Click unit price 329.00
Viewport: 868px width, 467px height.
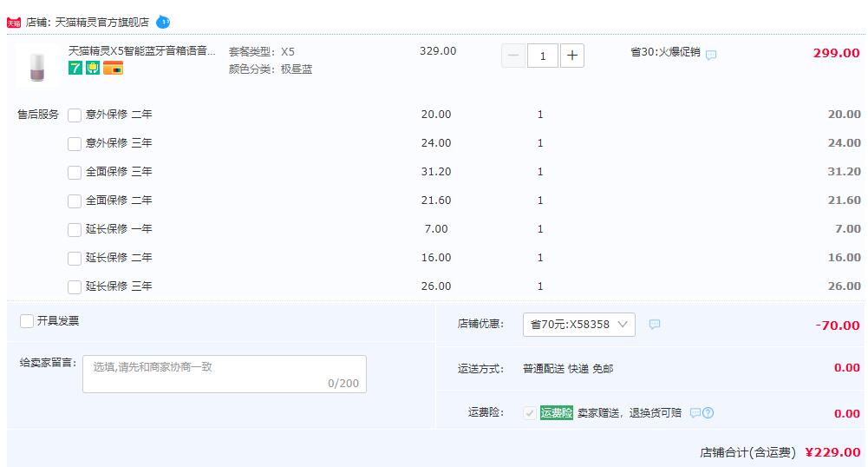[438, 51]
